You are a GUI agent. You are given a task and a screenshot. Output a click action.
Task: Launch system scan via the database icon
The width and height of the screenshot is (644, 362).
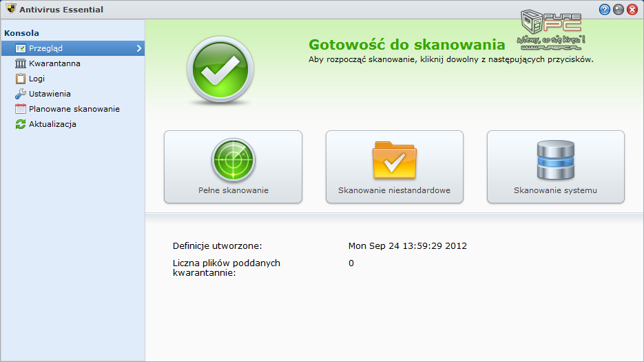pyautogui.click(x=555, y=160)
